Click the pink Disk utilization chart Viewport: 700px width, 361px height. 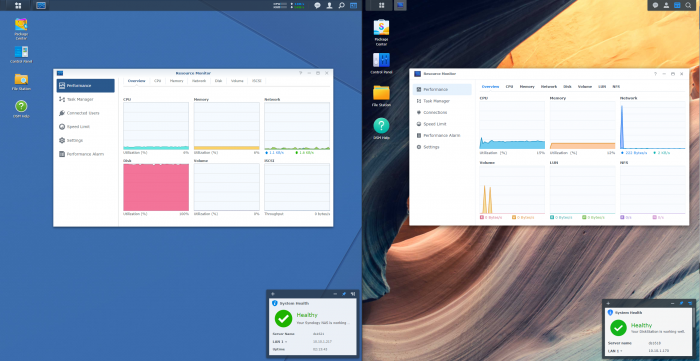click(x=156, y=187)
